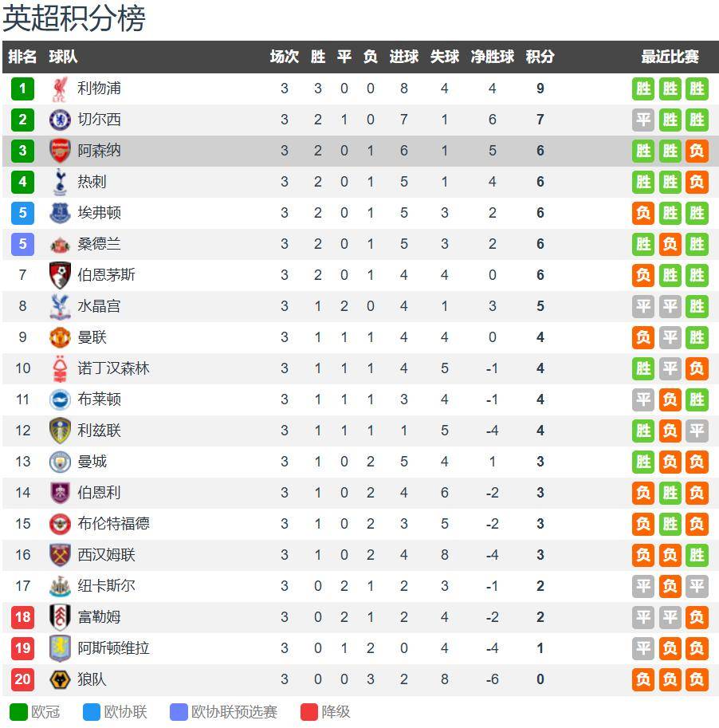Click the rank 1 green badge

(x=22, y=89)
